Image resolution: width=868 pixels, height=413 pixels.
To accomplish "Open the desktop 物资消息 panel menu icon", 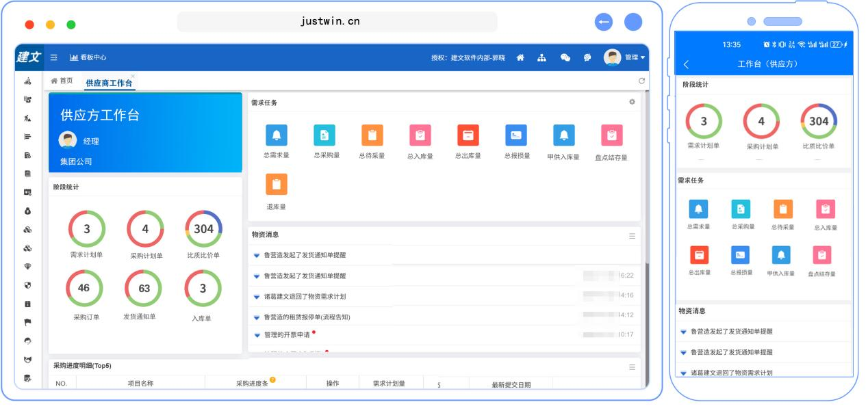I will (632, 235).
